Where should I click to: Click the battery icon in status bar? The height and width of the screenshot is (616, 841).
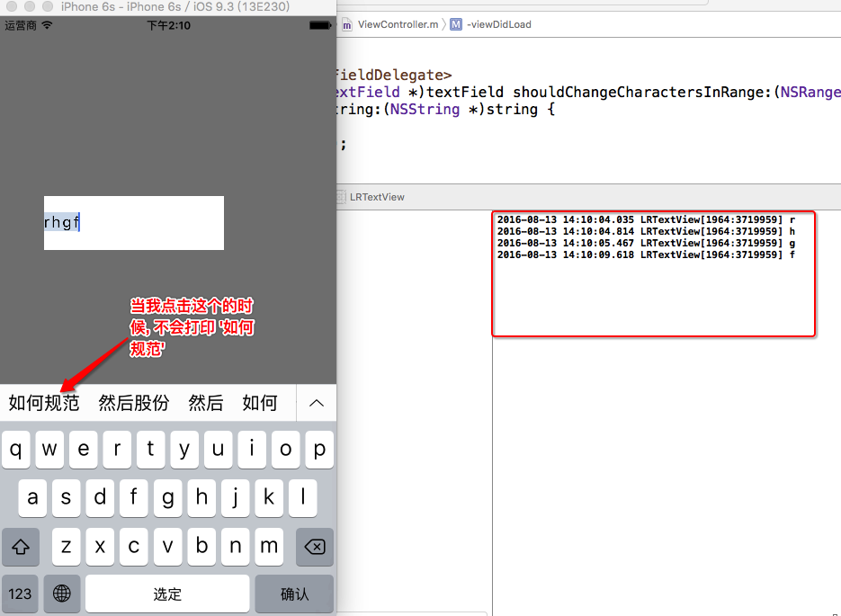(x=319, y=26)
